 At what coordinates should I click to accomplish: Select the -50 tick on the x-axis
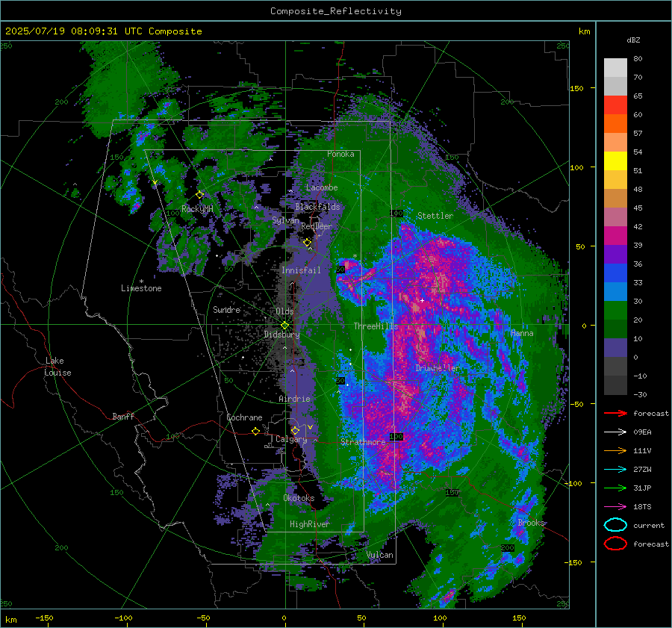click(x=203, y=618)
